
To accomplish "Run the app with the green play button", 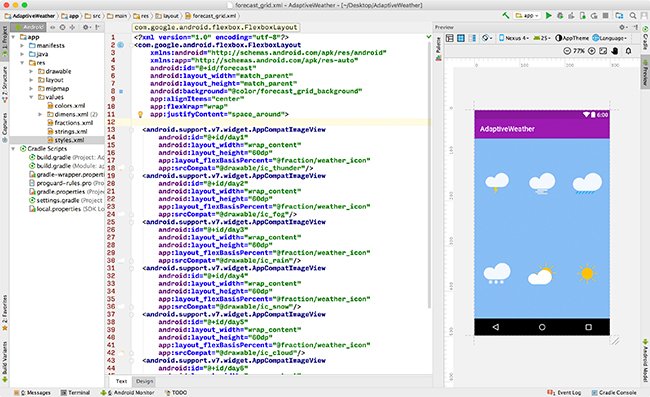I will (548, 16).
